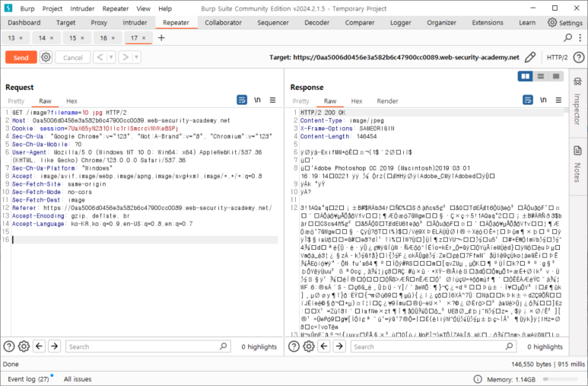Viewport: 588px width, 386px height.
Task: Go to next response search match
Action: click(x=340, y=346)
